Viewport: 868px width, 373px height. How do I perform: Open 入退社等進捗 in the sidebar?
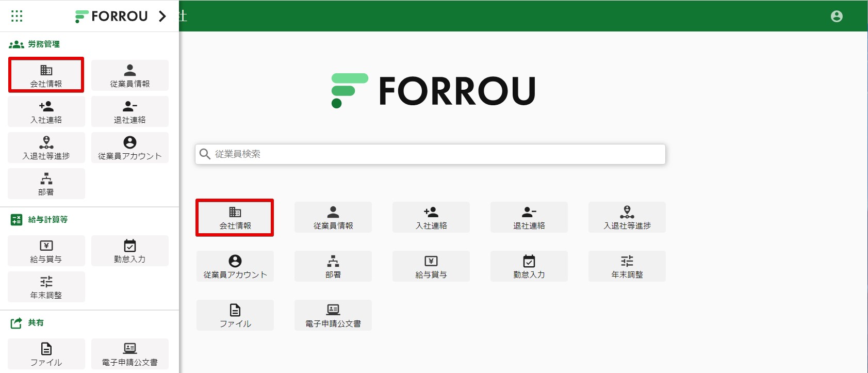pyautogui.click(x=46, y=148)
